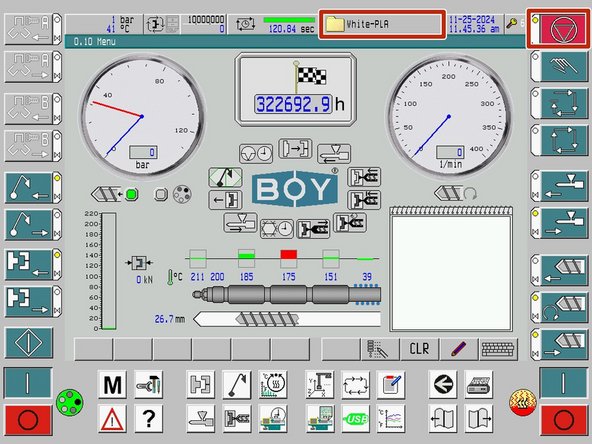Click the left teal I power-on button
The width and height of the screenshot is (592, 444).
coord(28,383)
